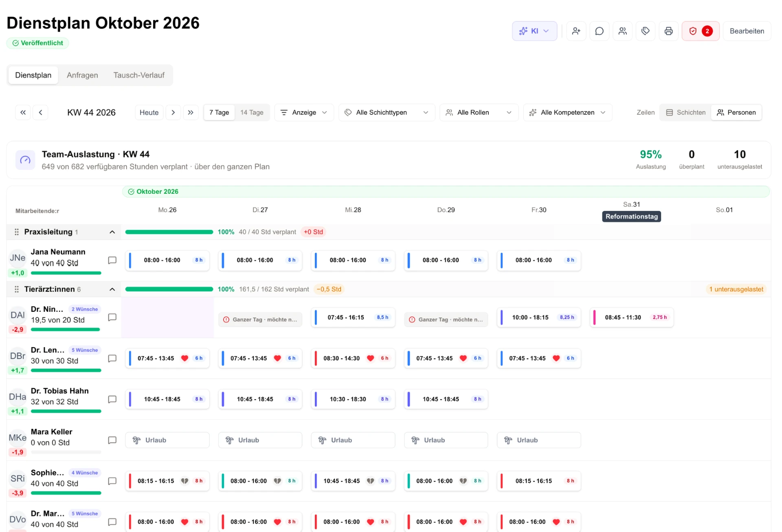This screenshot has height=532, width=782.
Task: Collapse the Praxisleitung group
Action: [112, 232]
